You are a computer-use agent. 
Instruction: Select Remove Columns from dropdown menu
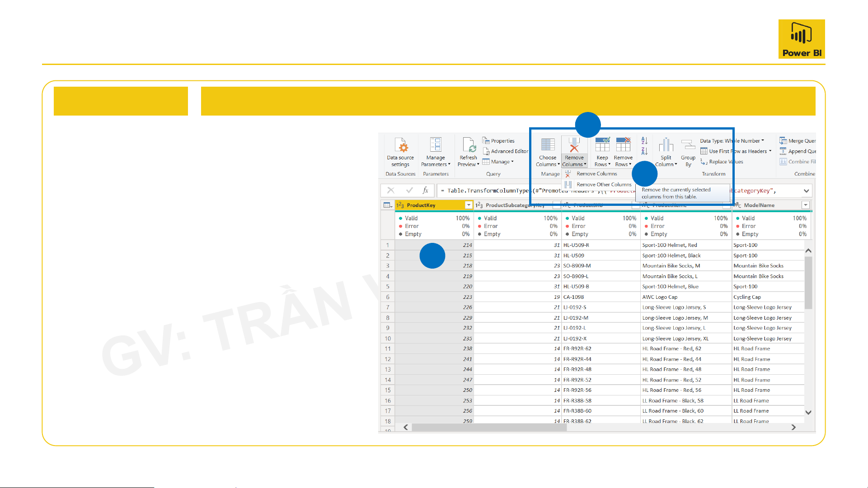click(x=596, y=174)
